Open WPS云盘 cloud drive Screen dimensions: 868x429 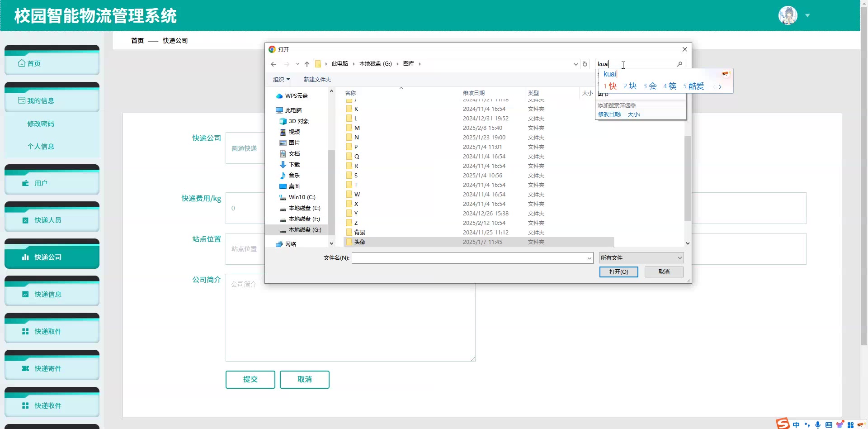296,96
